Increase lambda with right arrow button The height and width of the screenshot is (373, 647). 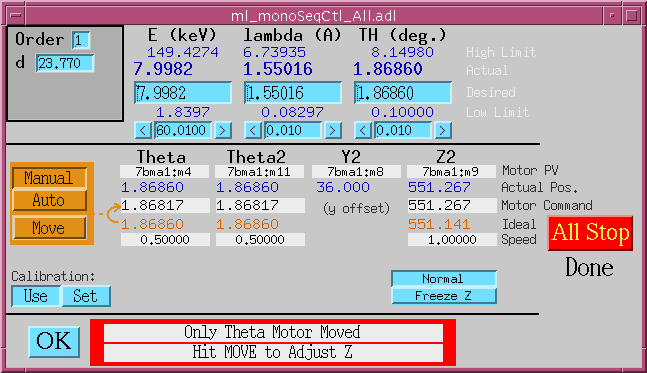pyautogui.click(x=333, y=131)
